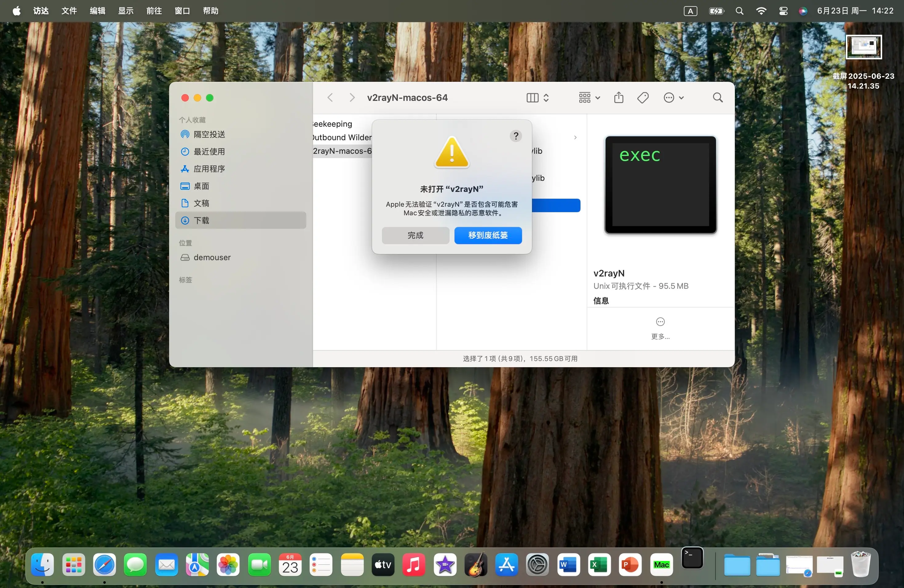The image size is (904, 588).
Task: Open Launchpad from the Dock
Action: pos(74,564)
